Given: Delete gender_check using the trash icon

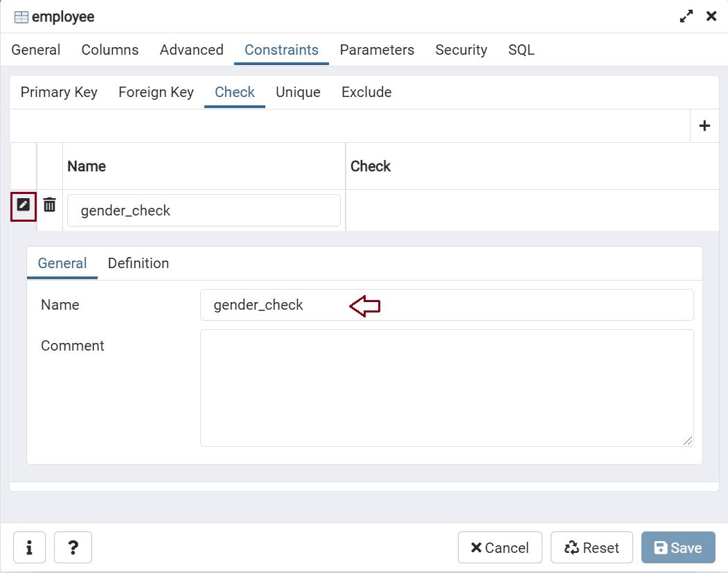Looking at the screenshot, I should click(48, 205).
